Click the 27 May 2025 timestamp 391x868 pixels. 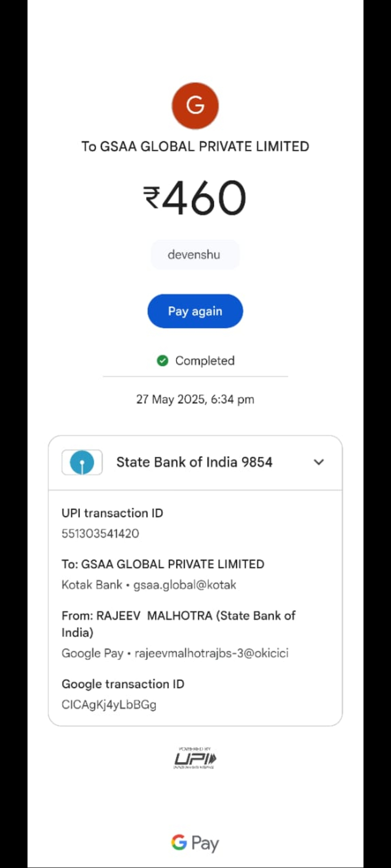(x=195, y=399)
